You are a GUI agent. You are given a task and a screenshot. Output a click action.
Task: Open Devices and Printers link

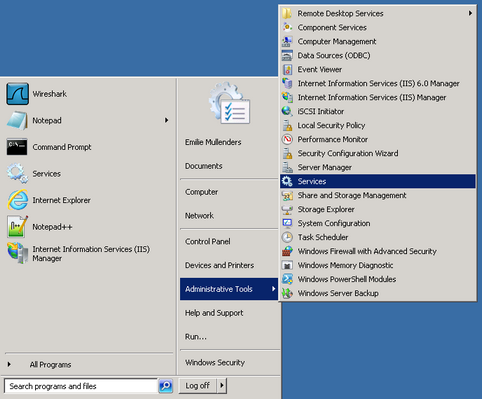[219, 265]
